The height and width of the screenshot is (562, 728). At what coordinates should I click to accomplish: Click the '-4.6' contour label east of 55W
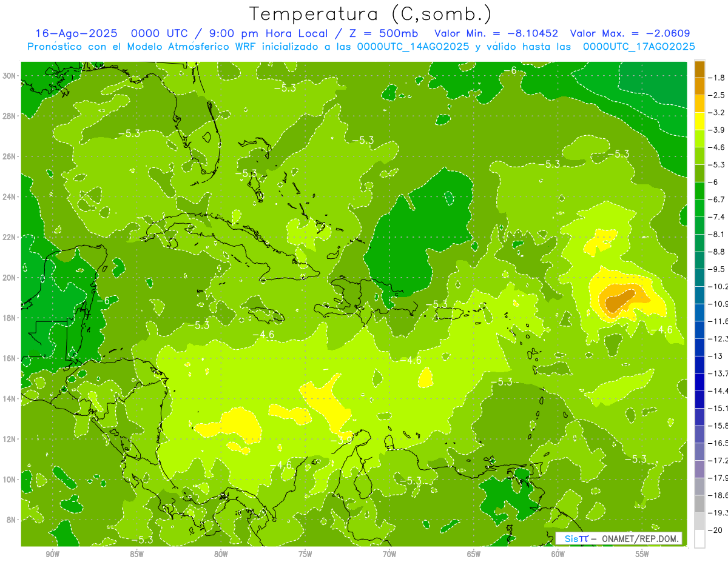[x=662, y=330]
